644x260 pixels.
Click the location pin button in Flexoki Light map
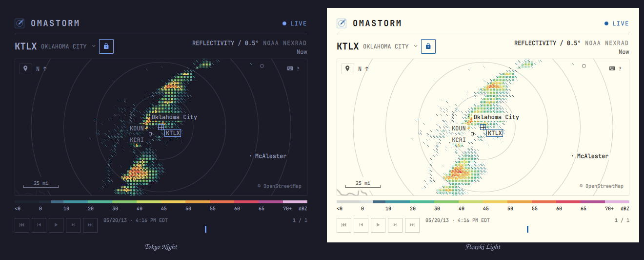click(x=348, y=69)
